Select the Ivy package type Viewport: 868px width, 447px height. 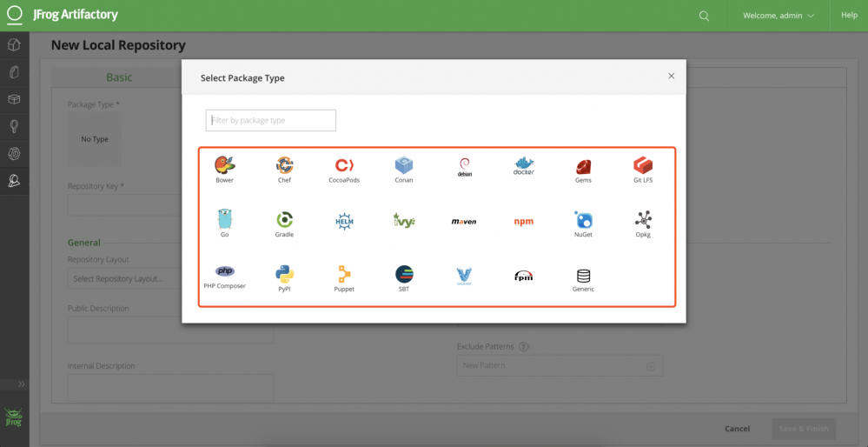[x=404, y=221]
